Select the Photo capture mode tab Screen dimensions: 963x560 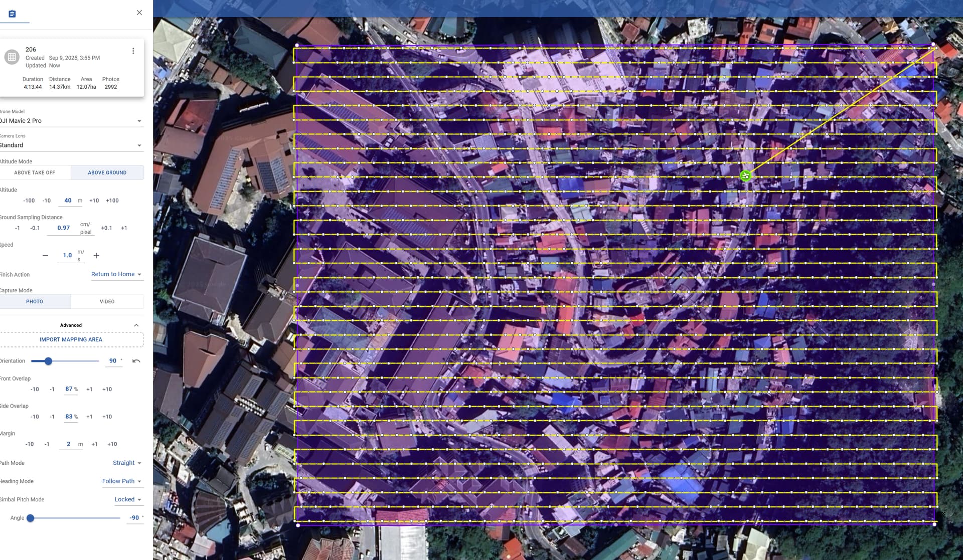point(35,302)
